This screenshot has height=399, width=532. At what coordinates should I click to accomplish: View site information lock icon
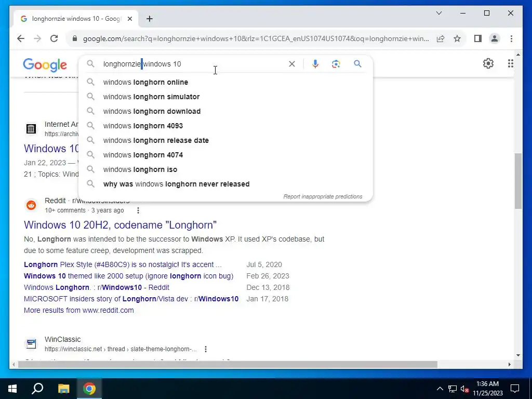[75, 38]
